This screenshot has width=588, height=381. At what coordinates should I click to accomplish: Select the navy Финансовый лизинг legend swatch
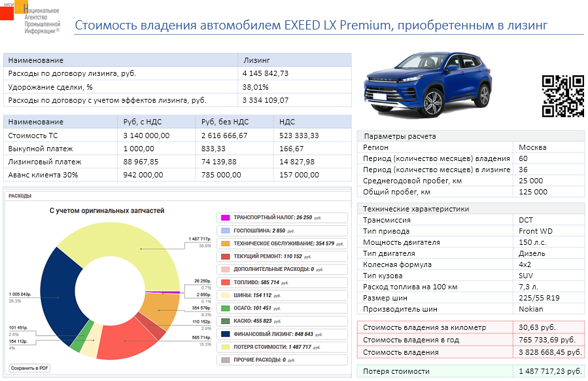[225, 334]
